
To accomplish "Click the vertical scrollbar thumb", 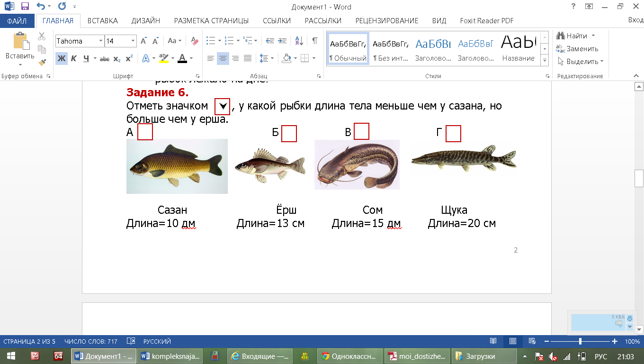I will click(639, 179).
